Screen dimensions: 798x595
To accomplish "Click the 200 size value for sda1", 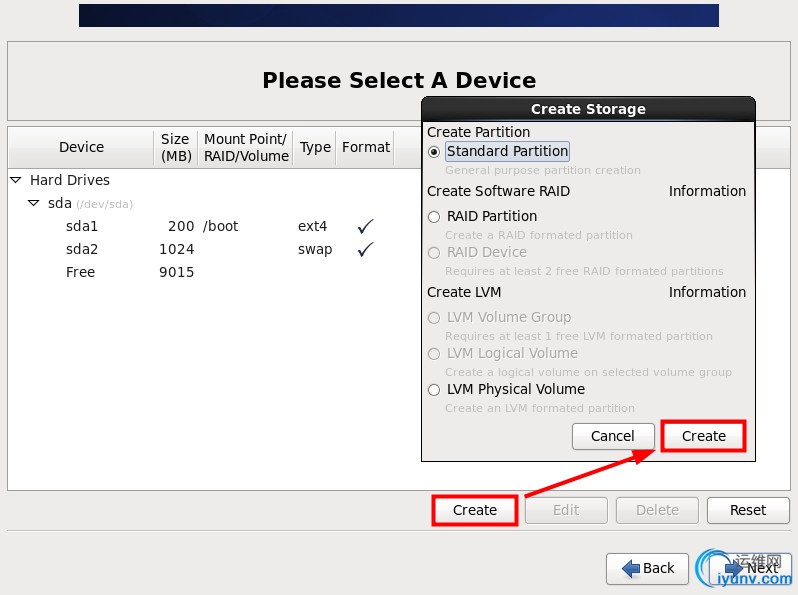I will point(181,226).
